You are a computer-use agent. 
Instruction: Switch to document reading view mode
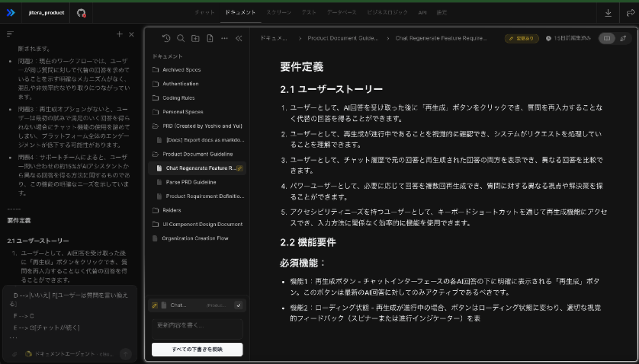pos(606,38)
